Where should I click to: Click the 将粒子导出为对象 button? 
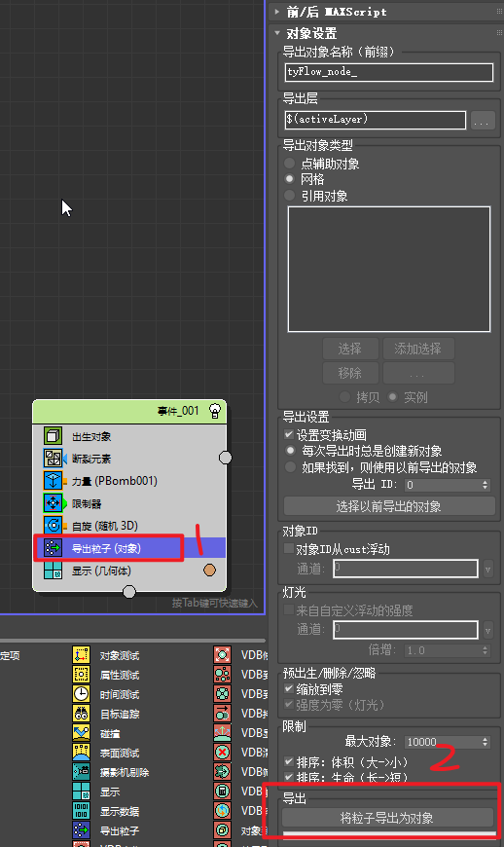click(387, 818)
